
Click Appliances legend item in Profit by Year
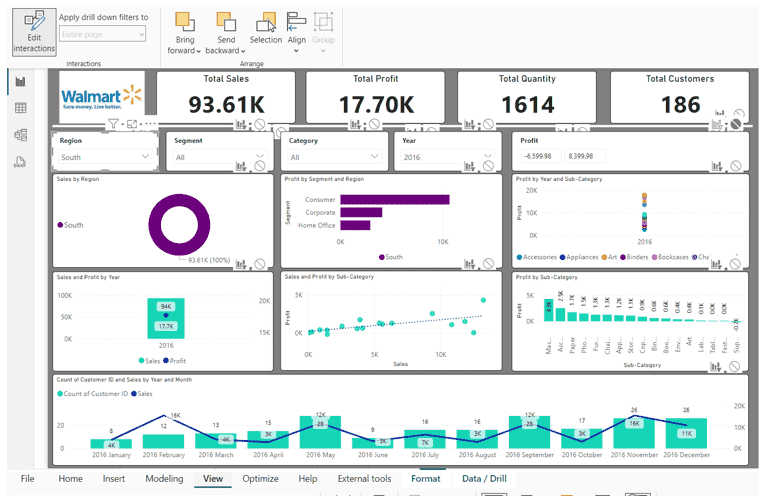pos(579,257)
